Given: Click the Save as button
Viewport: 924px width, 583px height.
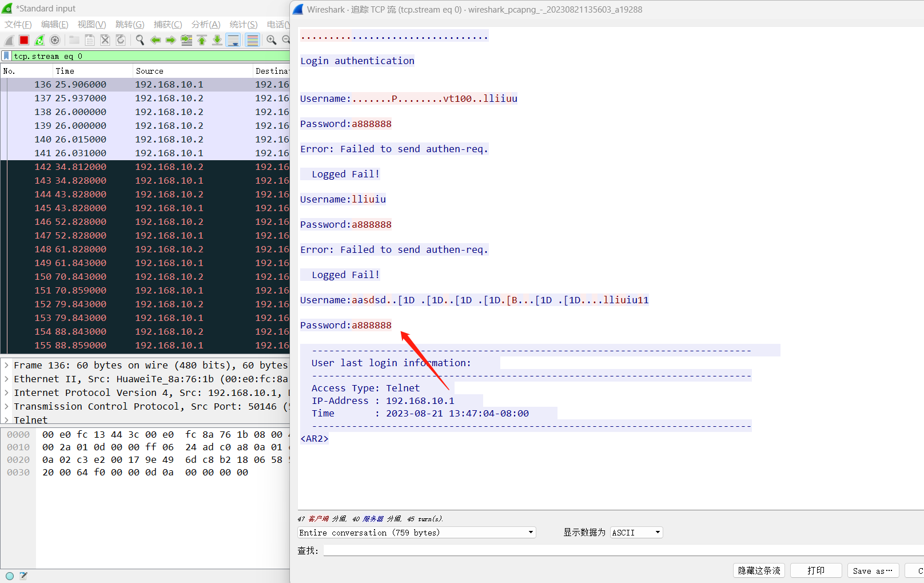Looking at the screenshot, I should 873,570.
